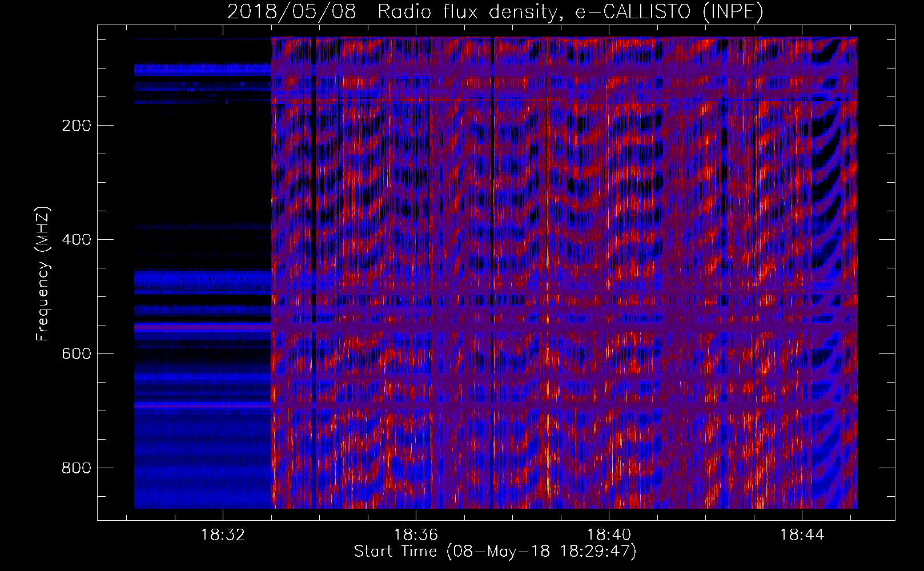Image resolution: width=924 pixels, height=571 pixels.
Task: Click the 'Start Time (08-May-18 18:29:47)' label
Action: pyautogui.click(x=495, y=552)
